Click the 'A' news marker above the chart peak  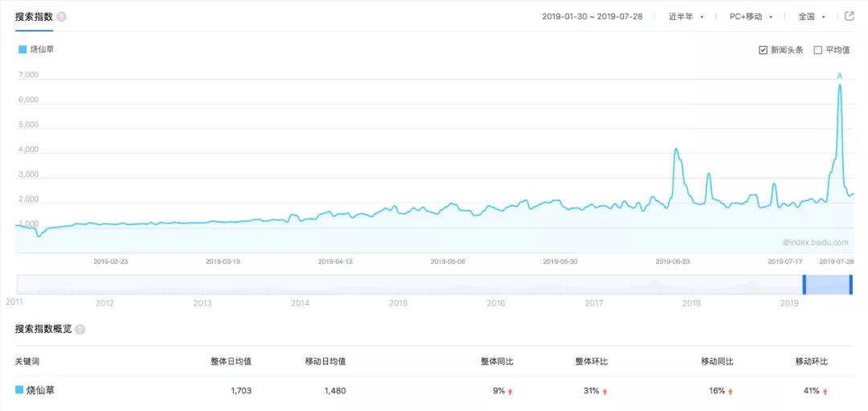tap(840, 76)
